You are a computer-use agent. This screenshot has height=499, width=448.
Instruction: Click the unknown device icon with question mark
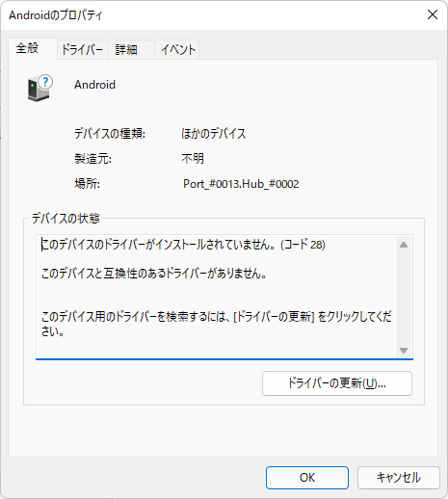coord(40,88)
